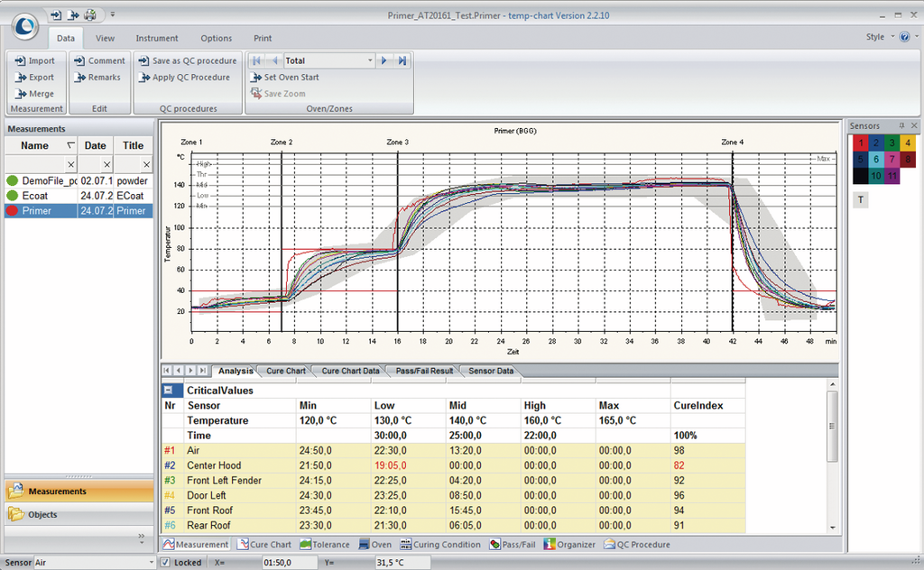Click the Name column sort arrow

(70, 145)
